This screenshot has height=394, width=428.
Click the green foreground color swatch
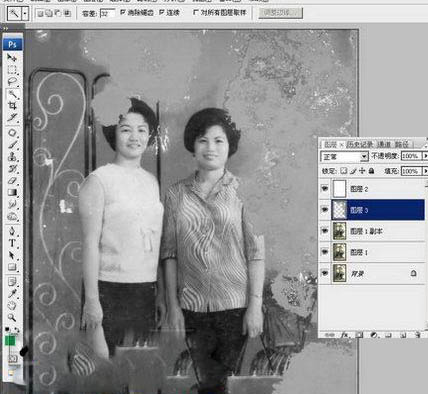point(10,340)
